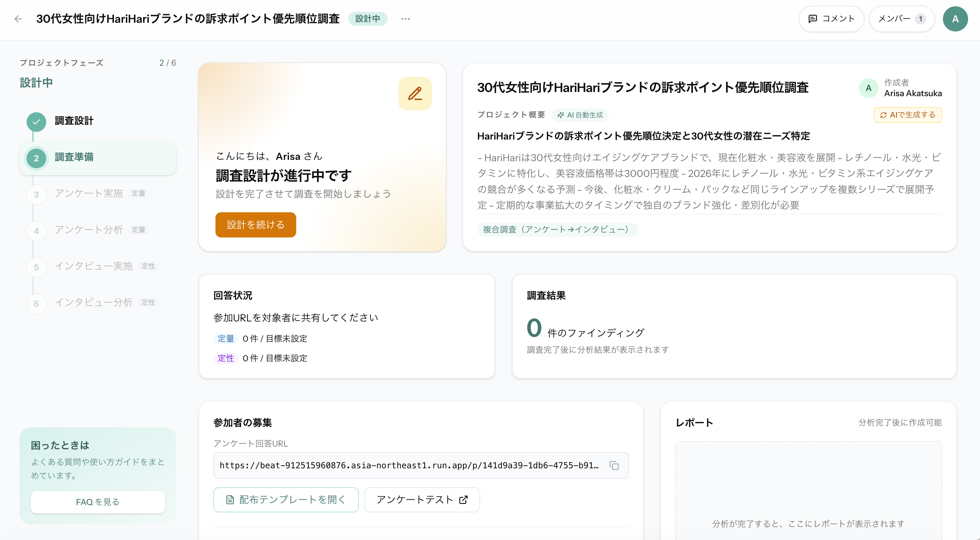Click the user avatar A in header
This screenshot has height=540, width=980.
955,19
